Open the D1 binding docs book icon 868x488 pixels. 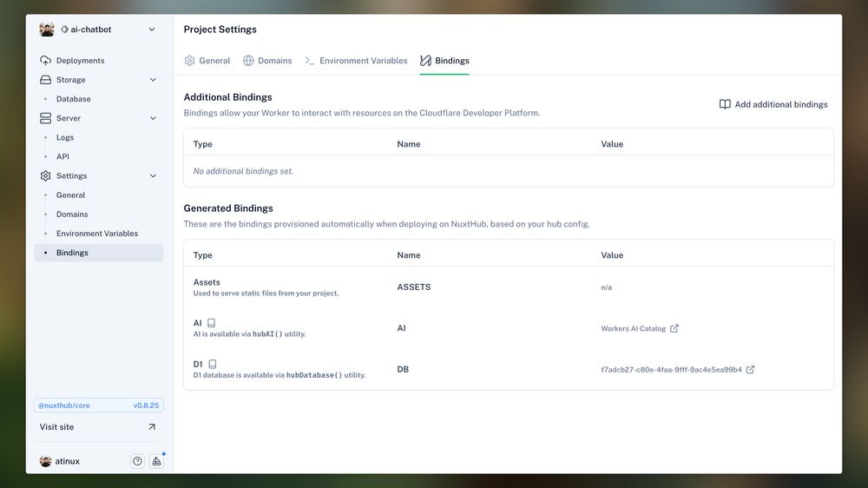tap(212, 364)
